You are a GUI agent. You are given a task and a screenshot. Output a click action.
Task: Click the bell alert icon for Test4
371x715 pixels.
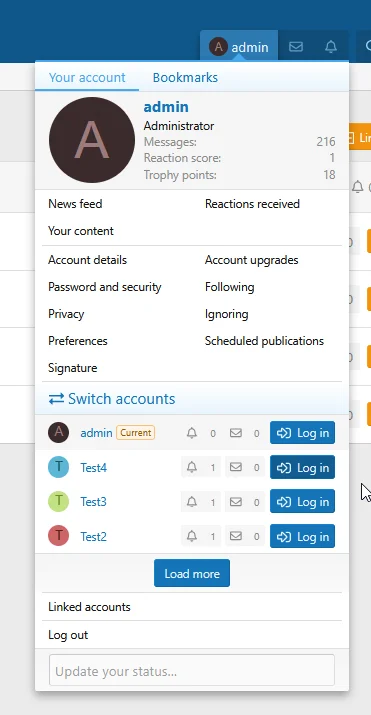click(x=192, y=467)
